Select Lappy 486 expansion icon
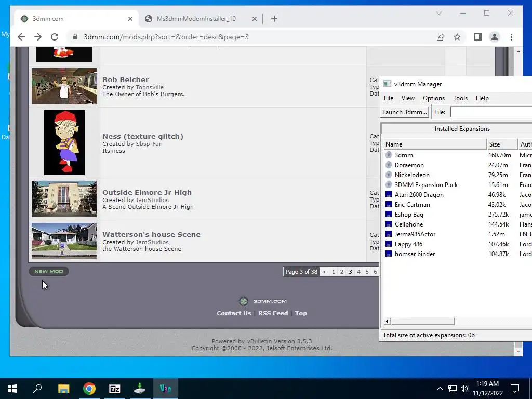 (x=389, y=244)
